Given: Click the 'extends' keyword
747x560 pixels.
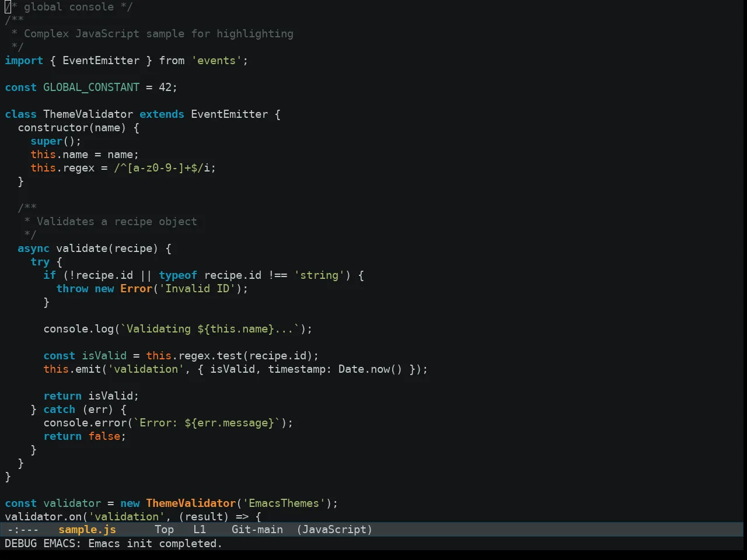Looking at the screenshot, I should [x=162, y=114].
